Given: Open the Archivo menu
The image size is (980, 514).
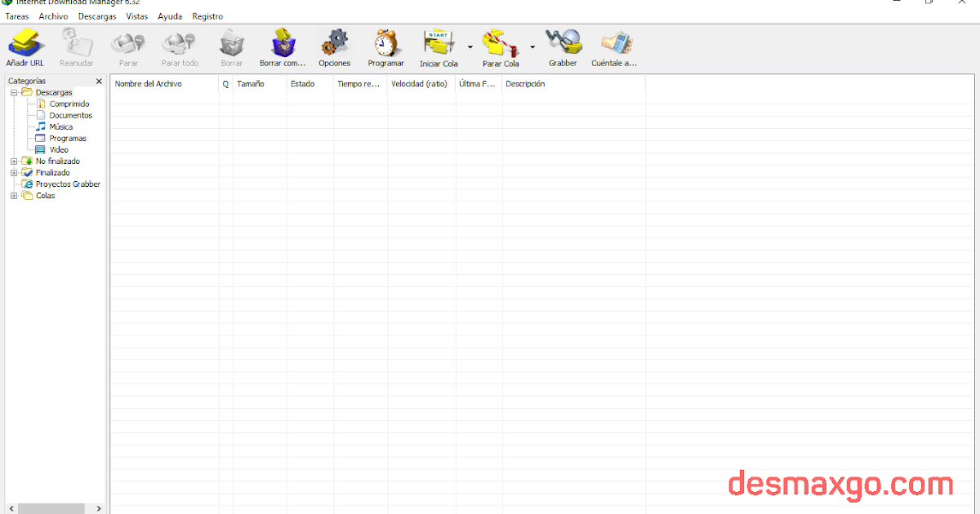Looking at the screenshot, I should pos(53,16).
